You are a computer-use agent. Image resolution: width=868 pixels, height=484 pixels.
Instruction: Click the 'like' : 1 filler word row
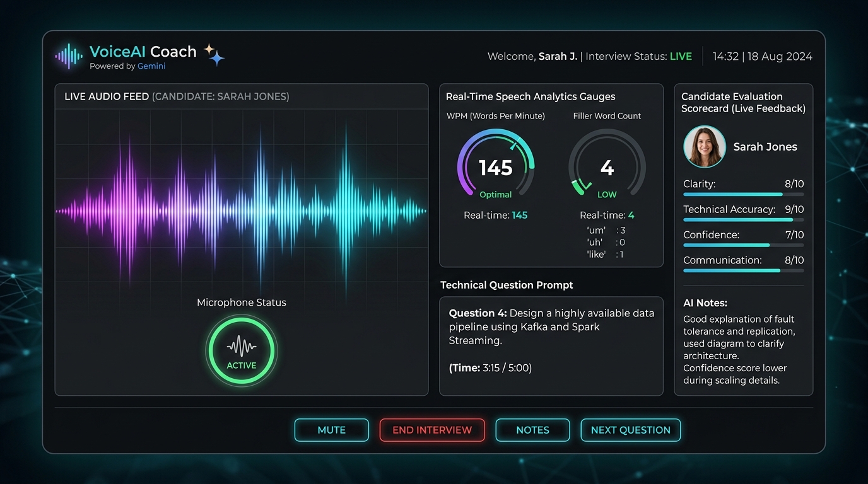(x=606, y=254)
